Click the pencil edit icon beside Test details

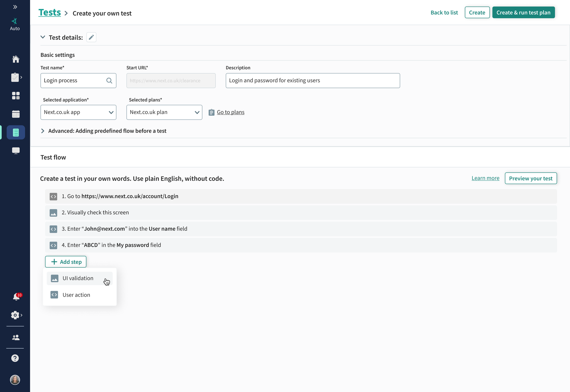pyautogui.click(x=91, y=37)
